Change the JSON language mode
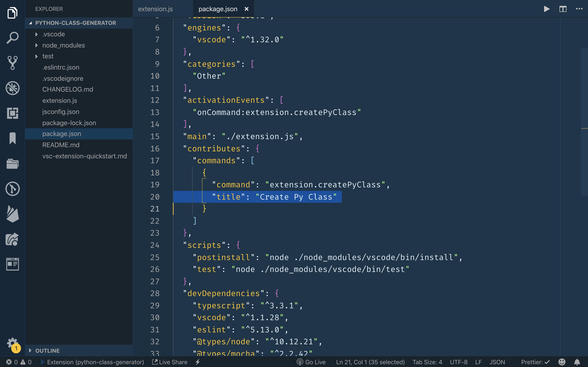The height and width of the screenshot is (367, 588). tap(497, 362)
